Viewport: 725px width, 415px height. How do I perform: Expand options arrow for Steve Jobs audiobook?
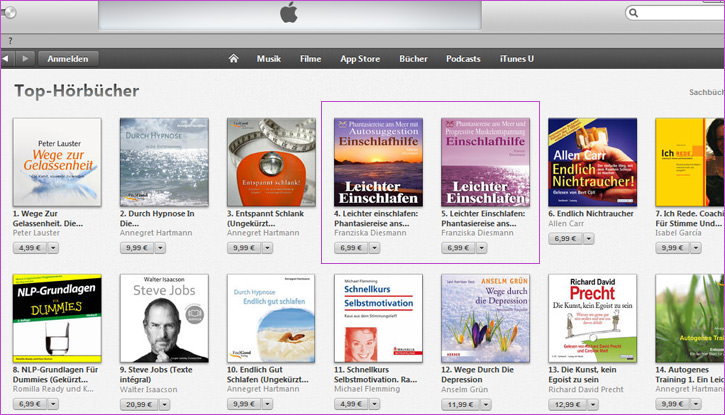pyautogui.click(x=165, y=405)
